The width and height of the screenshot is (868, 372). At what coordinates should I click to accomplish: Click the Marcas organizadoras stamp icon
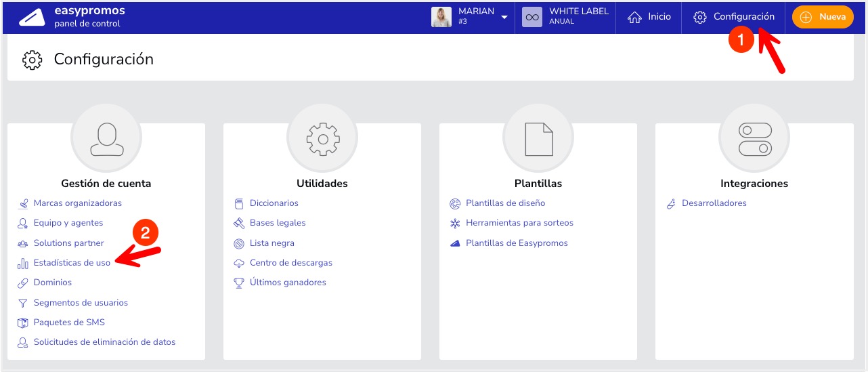pos(23,203)
